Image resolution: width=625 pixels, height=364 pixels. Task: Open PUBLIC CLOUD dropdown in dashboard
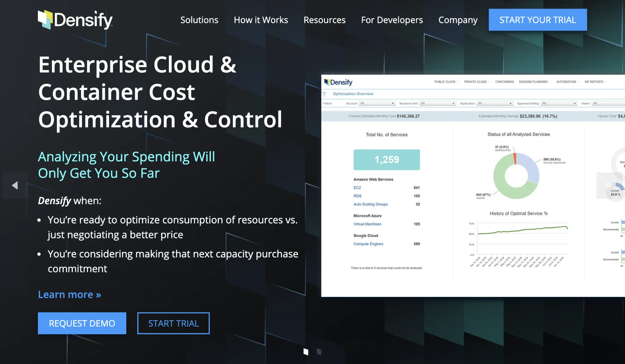point(446,82)
